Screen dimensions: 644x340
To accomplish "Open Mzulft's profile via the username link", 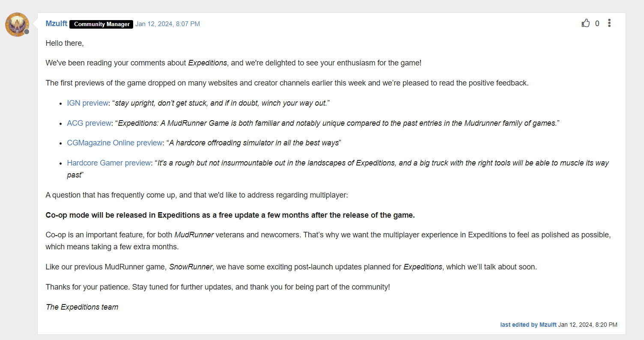I will (x=56, y=24).
